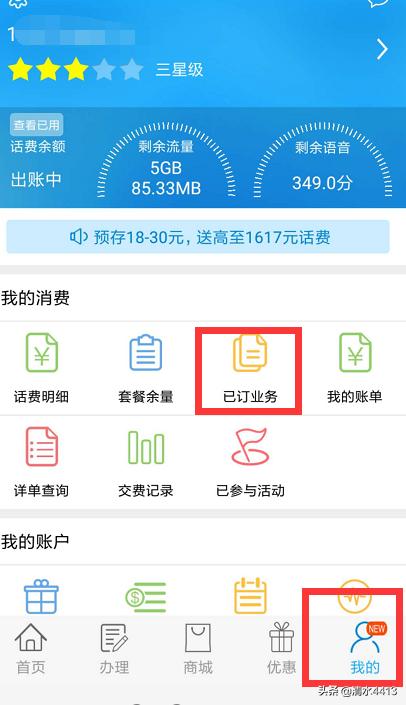The width and height of the screenshot is (406, 705).
Task: Switch to 办理 tab
Action: pyautogui.click(x=114, y=649)
